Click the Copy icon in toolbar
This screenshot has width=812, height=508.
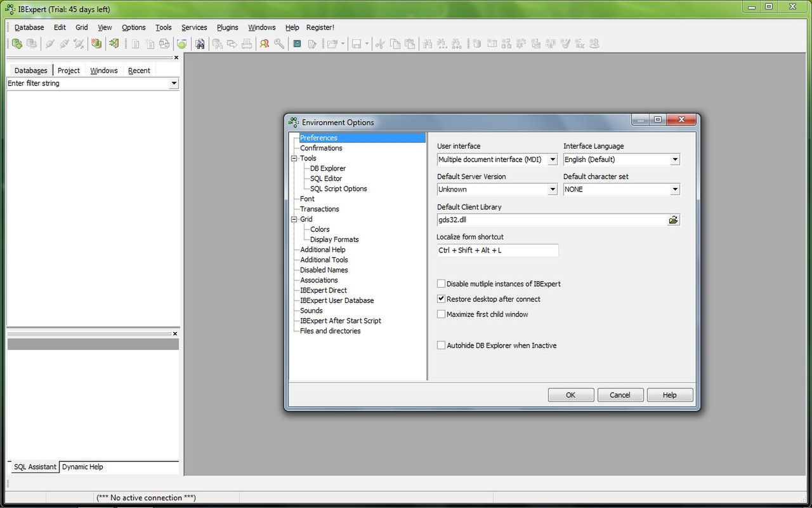click(x=395, y=44)
